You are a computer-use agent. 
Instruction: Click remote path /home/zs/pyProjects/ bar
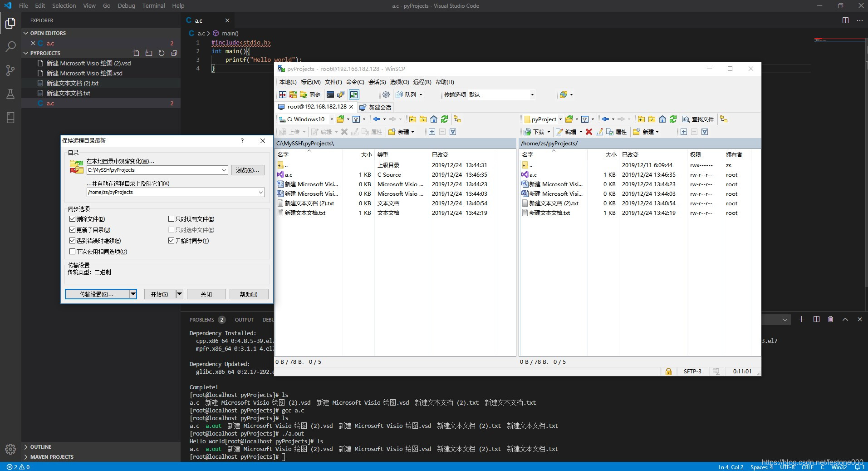[x=640, y=144]
